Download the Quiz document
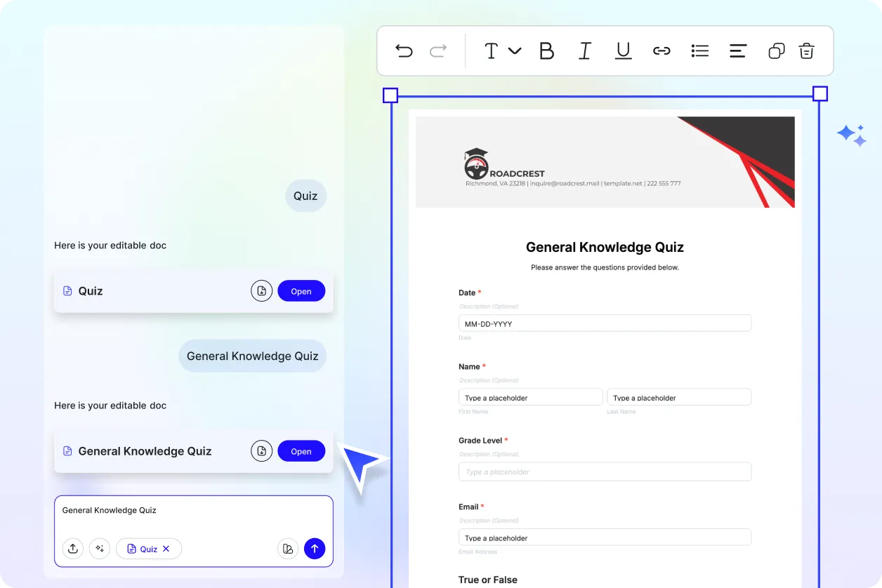 click(x=261, y=290)
